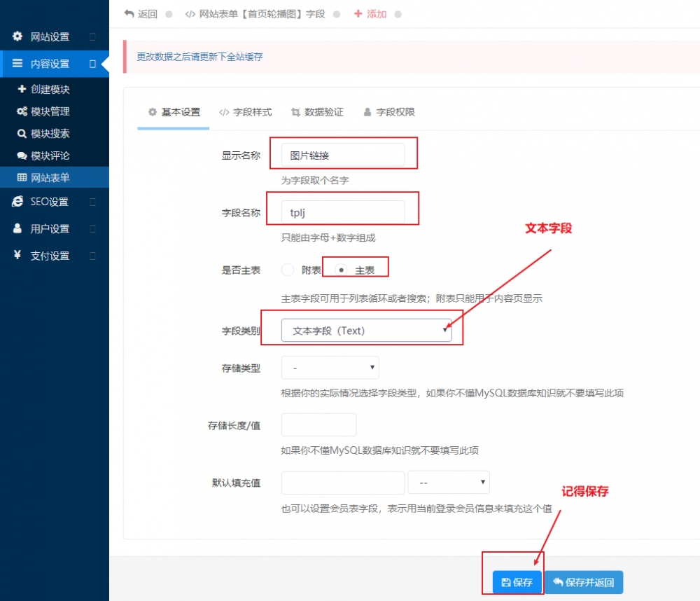The height and width of the screenshot is (601, 700).
Task: Open the 字段类别 dropdown showing 文本字段 (Text)
Action: pyautogui.click(x=367, y=331)
